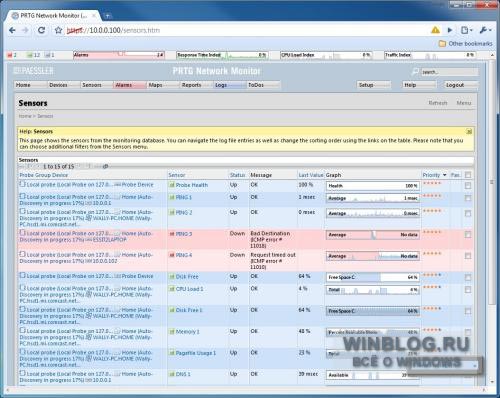Click the Disk Free 1 sensor icon
This screenshot has width=500, height=398.
172,310
